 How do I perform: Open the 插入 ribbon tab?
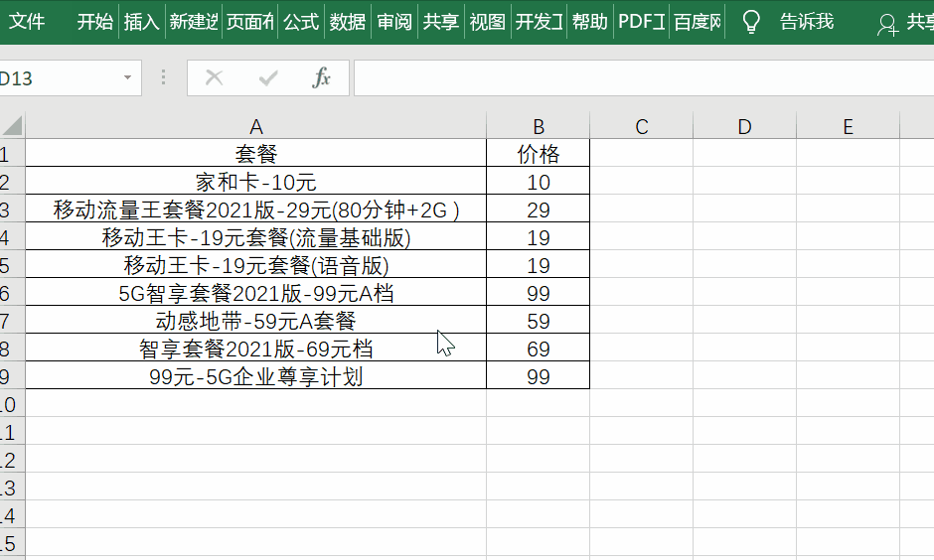pyautogui.click(x=141, y=22)
